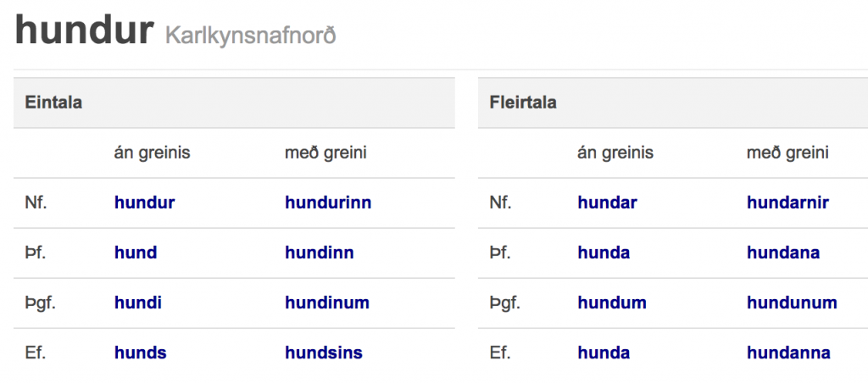Select the "hundana" word form
The height and width of the screenshot is (383, 868).
tap(783, 253)
